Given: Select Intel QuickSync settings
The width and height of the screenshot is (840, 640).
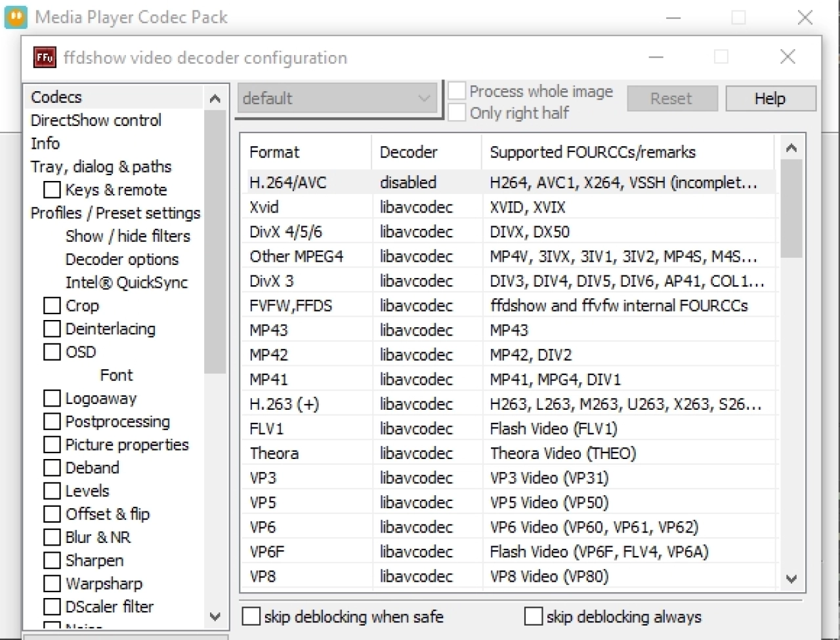Looking at the screenshot, I should coord(127,283).
